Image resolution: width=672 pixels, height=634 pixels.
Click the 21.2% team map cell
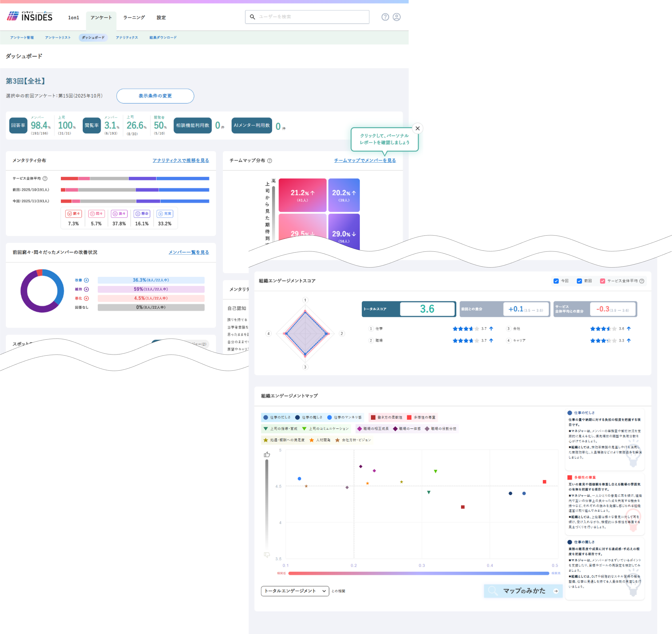pos(302,195)
